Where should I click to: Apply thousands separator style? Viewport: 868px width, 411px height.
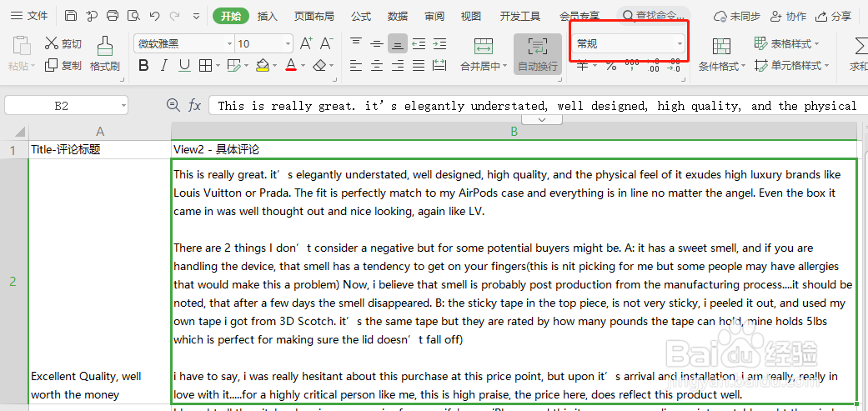click(x=632, y=66)
